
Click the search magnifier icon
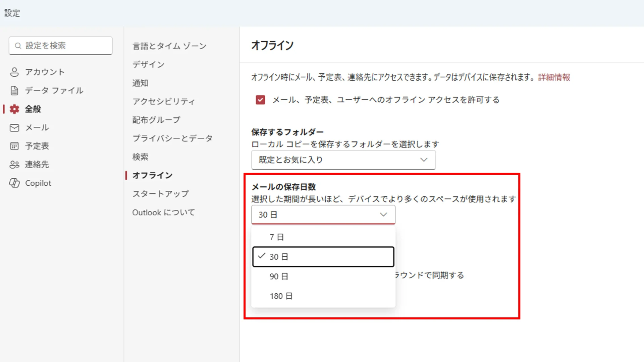pyautogui.click(x=18, y=46)
